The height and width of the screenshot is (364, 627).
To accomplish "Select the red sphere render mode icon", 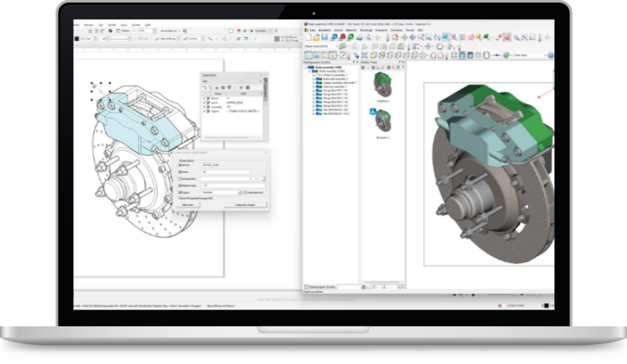I will [x=342, y=37].
